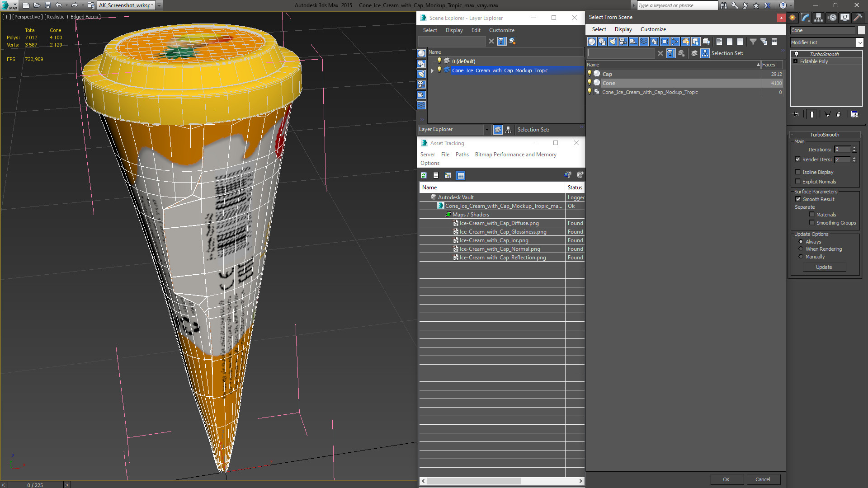Open the Modifier List dropdown
Screen dimensions: 868x488
(x=859, y=42)
